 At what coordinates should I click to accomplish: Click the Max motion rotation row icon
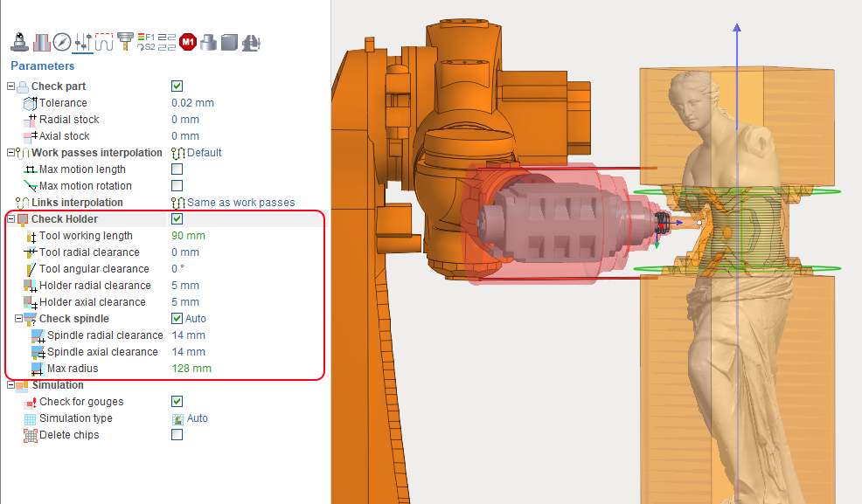coord(31,186)
